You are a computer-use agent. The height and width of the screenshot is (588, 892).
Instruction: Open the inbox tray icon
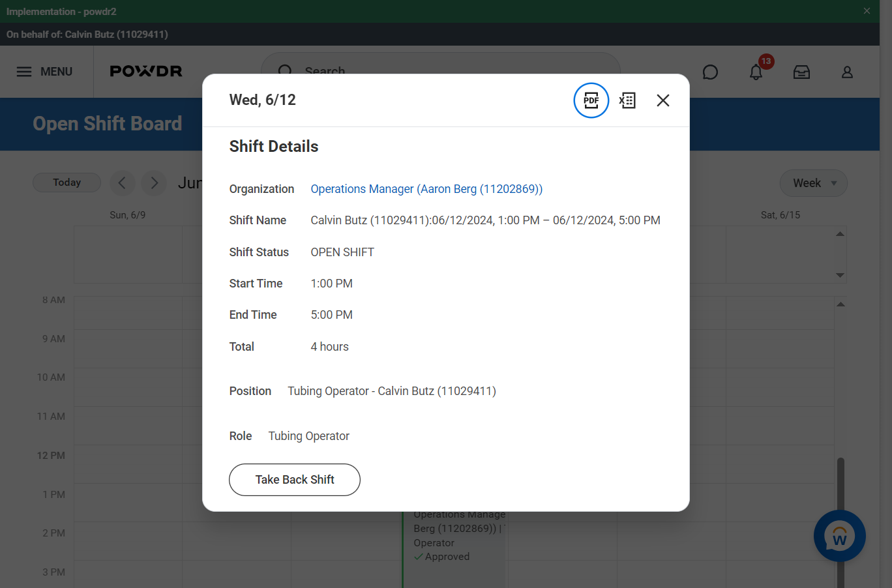[801, 72]
